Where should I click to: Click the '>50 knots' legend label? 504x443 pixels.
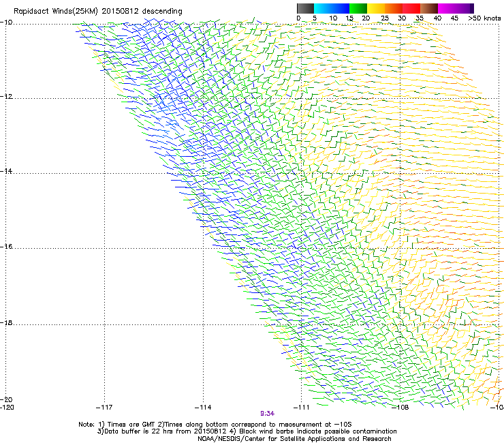tap(484, 18)
